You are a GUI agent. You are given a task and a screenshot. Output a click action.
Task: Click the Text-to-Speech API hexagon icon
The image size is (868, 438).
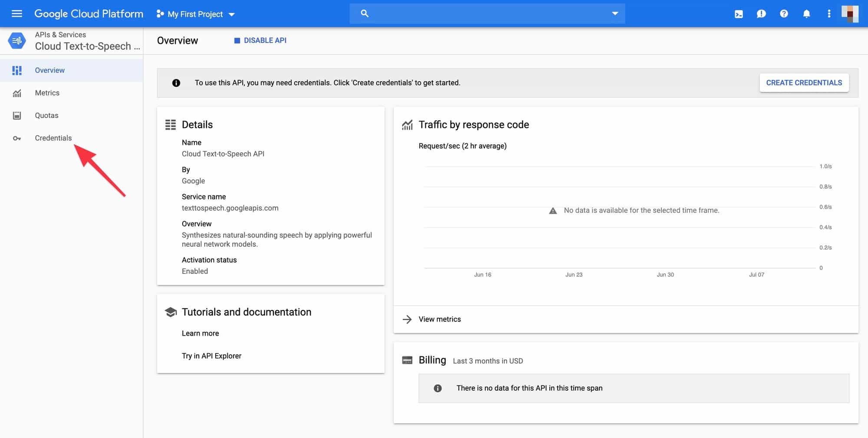coord(17,41)
